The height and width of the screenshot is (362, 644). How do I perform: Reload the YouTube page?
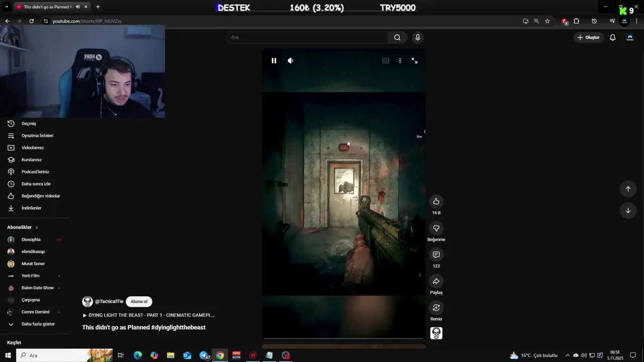click(31, 21)
